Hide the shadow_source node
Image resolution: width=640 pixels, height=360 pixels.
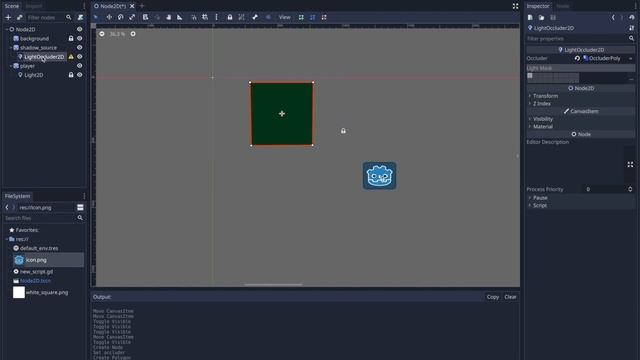click(x=80, y=47)
